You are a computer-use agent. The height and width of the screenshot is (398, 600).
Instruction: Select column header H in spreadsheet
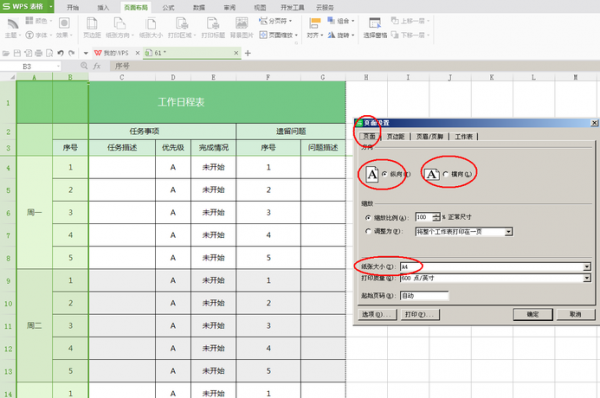point(366,77)
